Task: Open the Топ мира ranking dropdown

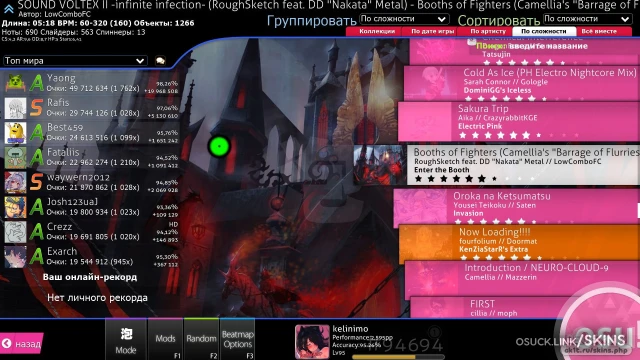Action: pos(75,61)
